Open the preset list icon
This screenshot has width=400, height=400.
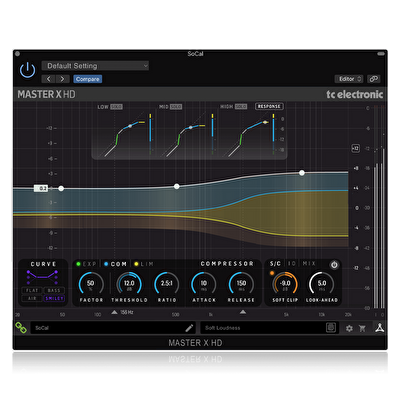pos(331,328)
